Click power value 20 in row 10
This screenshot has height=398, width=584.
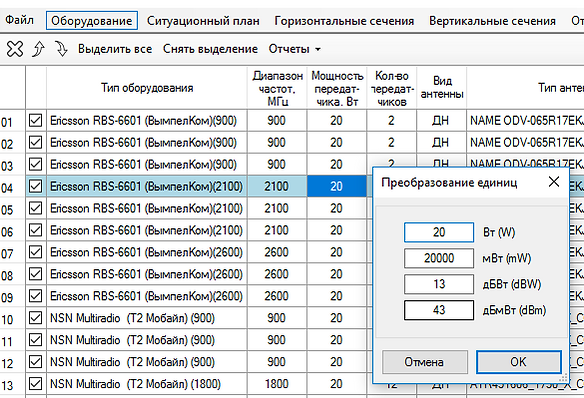337,318
